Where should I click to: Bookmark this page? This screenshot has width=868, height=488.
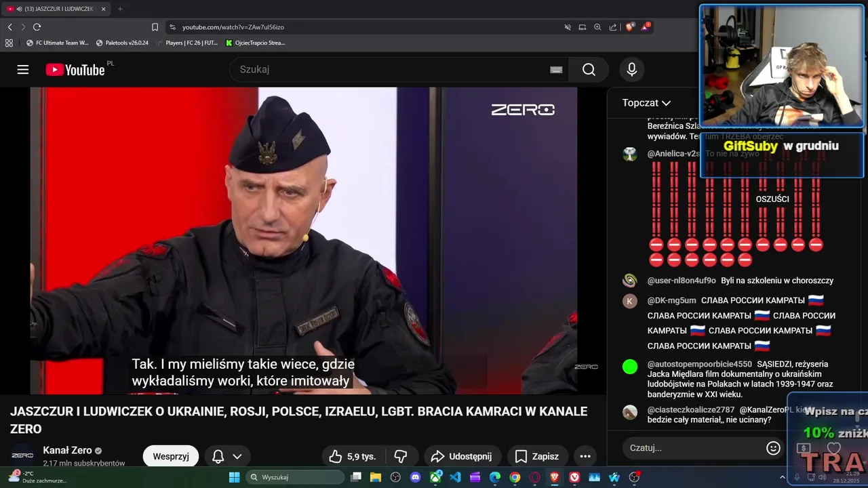pyautogui.click(x=155, y=27)
